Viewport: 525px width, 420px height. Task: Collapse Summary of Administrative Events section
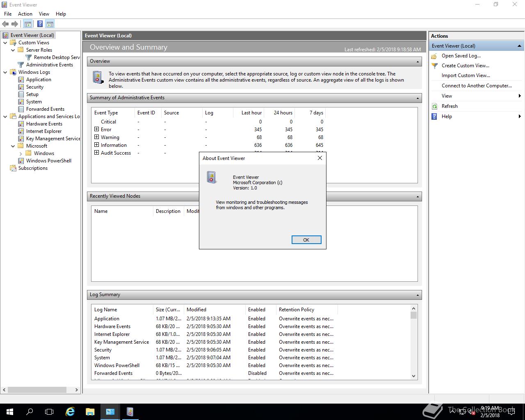pos(418,98)
